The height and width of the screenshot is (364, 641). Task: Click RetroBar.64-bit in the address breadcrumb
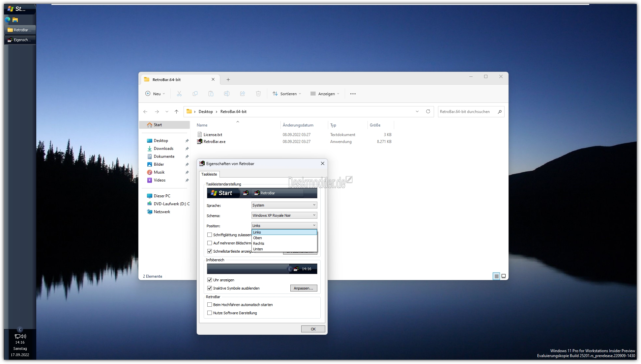[233, 112]
